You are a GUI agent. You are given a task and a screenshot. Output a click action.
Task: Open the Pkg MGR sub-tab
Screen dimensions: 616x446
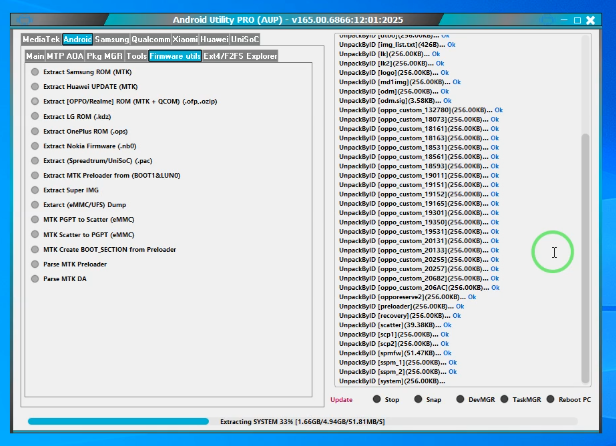click(104, 56)
